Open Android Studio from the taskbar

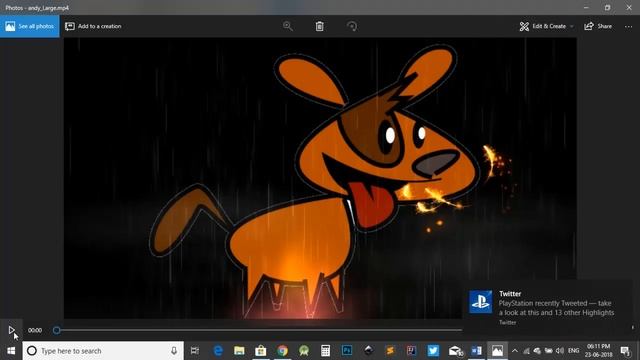tap(304, 351)
